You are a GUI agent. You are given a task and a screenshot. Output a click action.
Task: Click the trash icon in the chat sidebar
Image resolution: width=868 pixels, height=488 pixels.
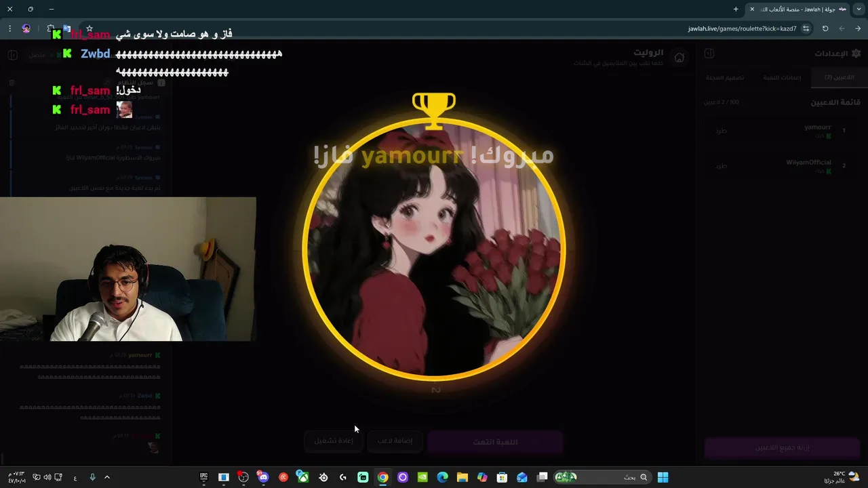(12, 83)
